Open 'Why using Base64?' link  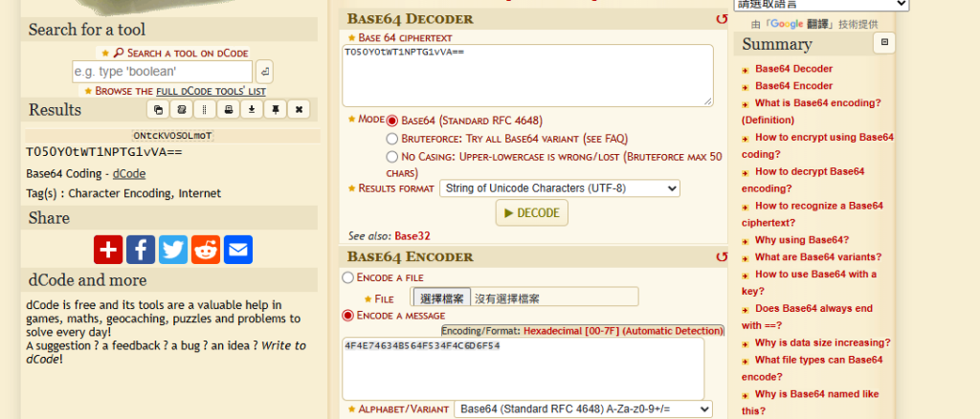802,240
